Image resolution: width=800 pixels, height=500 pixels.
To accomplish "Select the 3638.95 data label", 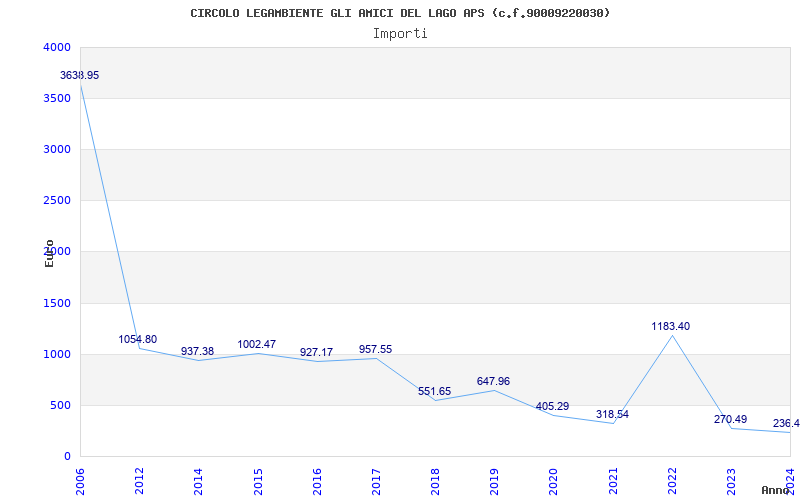I will [x=79, y=76].
